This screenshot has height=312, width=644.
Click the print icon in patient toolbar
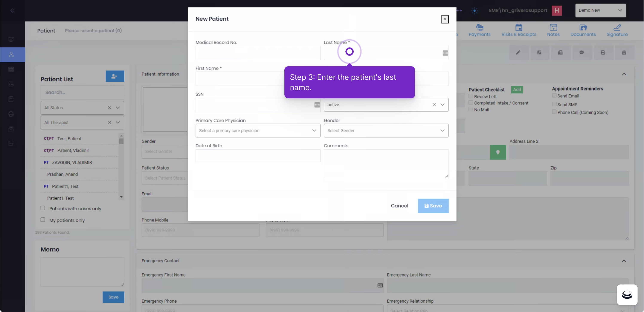pos(603,53)
